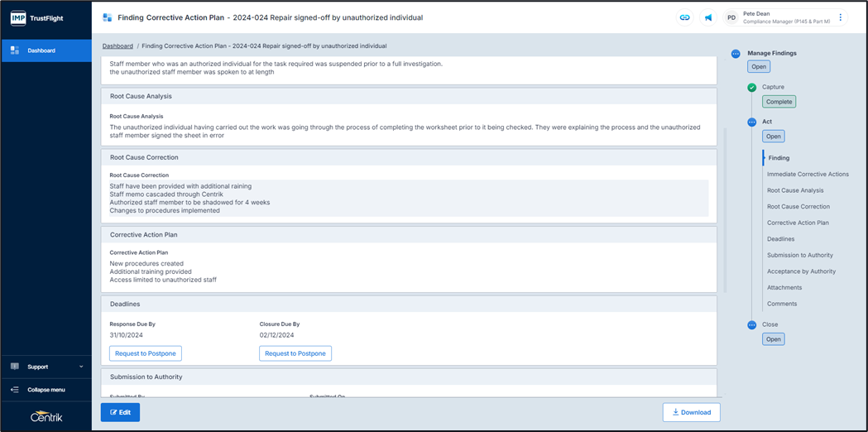Jump to Root Cause Analysis section
The width and height of the screenshot is (868, 432).
point(795,190)
